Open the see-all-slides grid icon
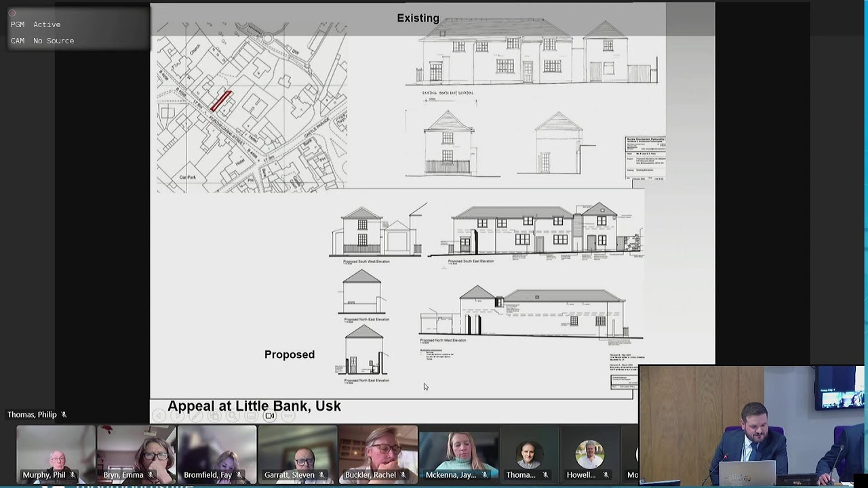 (214, 415)
